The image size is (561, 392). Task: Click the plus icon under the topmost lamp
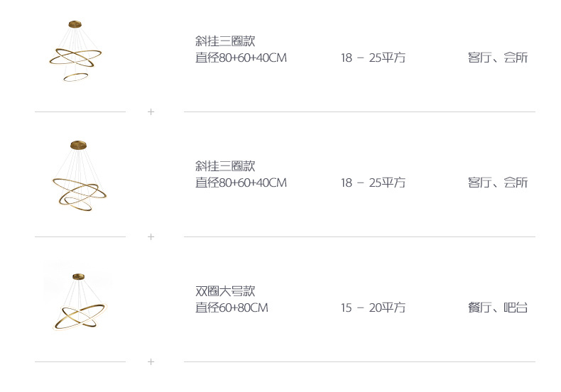pos(151,111)
